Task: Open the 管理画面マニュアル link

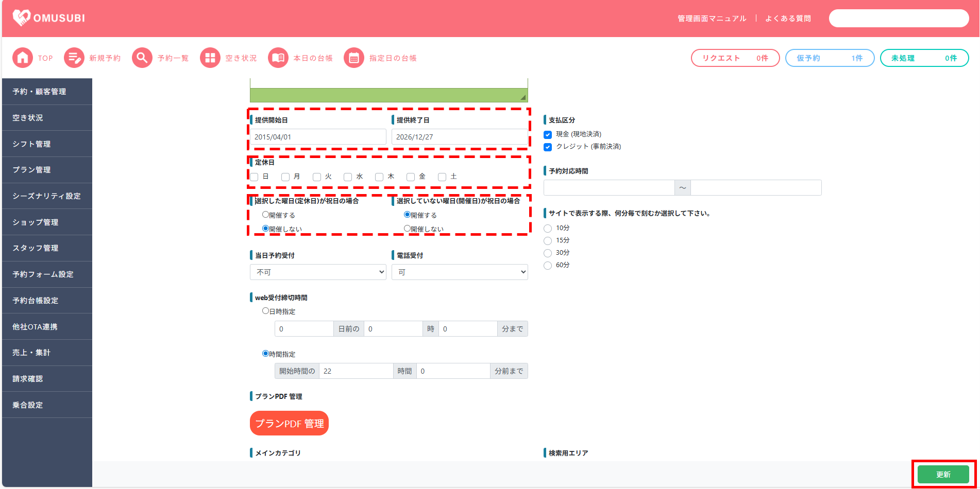Action: click(x=712, y=19)
